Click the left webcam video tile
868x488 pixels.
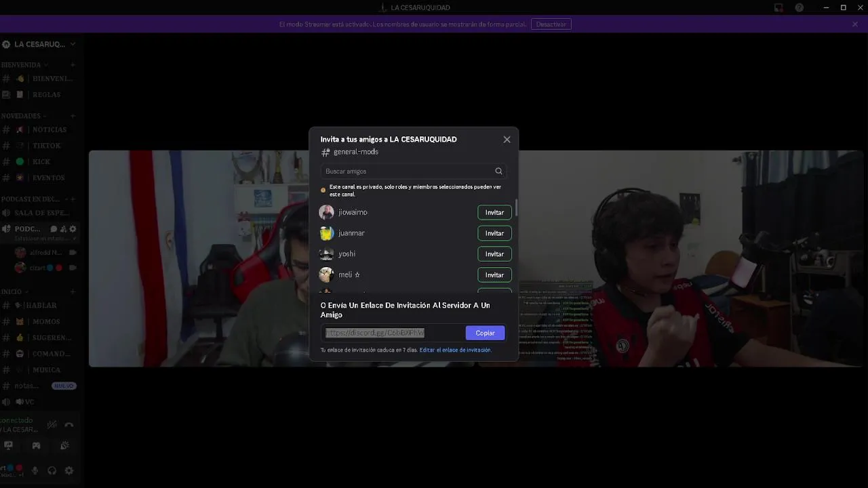pos(199,259)
